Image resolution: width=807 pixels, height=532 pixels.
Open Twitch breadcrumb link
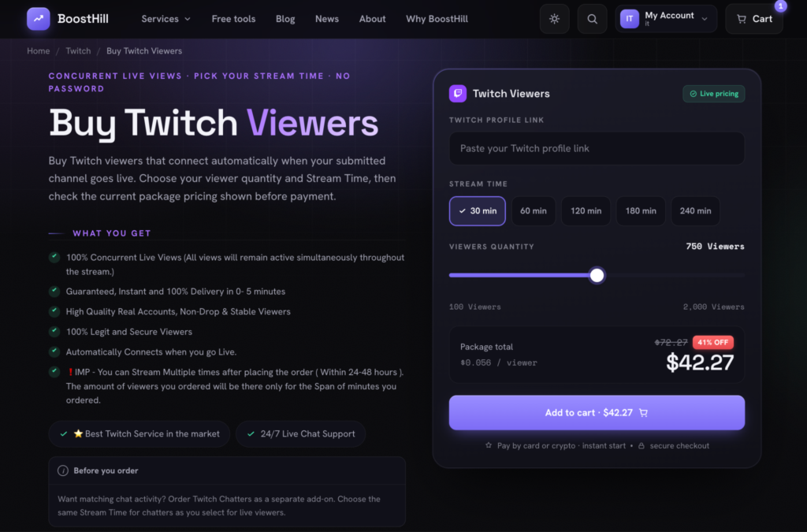(78, 51)
